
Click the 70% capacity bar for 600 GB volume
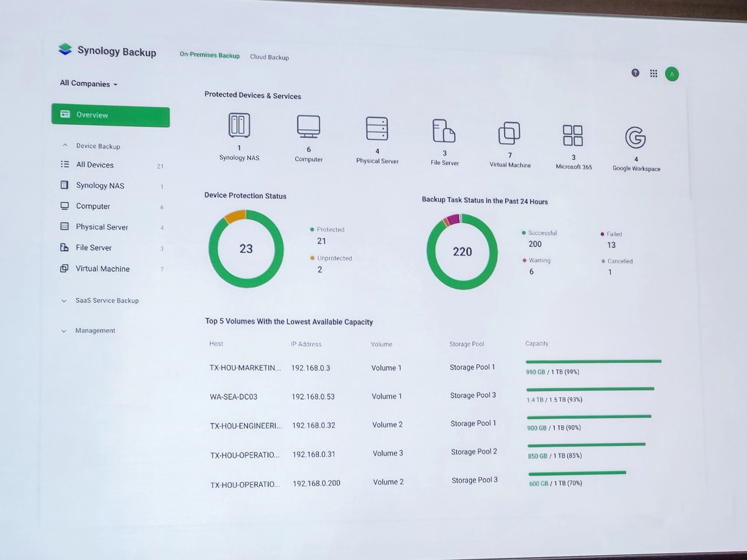point(577,473)
